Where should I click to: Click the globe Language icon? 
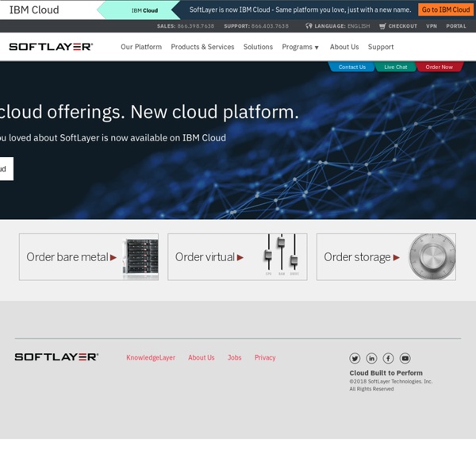(x=309, y=26)
